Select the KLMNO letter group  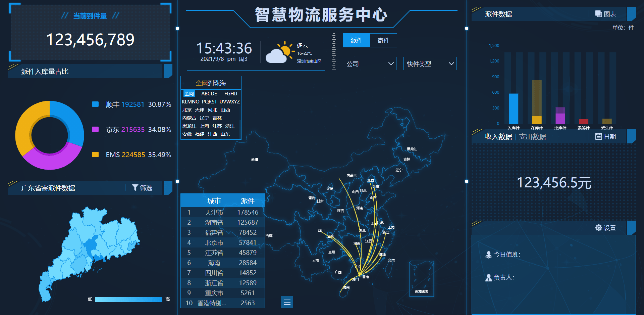(x=191, y=102)
